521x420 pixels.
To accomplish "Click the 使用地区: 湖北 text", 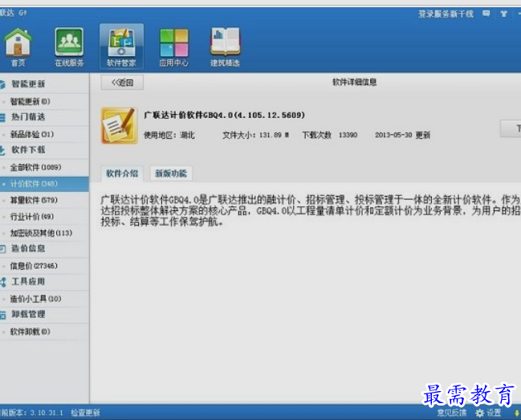I will (x=169, y=135).
